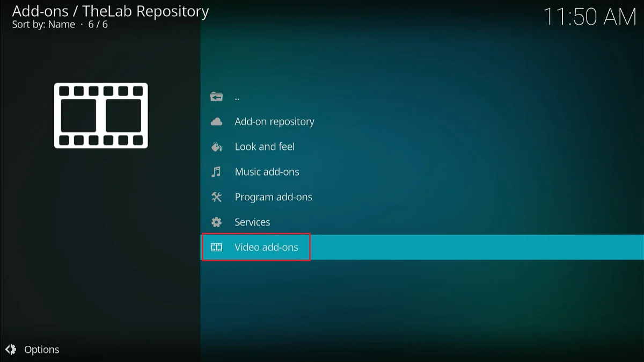This screenshot has width=644, height=362.
Task: Select the Look and feel entry
Action: 265,147
